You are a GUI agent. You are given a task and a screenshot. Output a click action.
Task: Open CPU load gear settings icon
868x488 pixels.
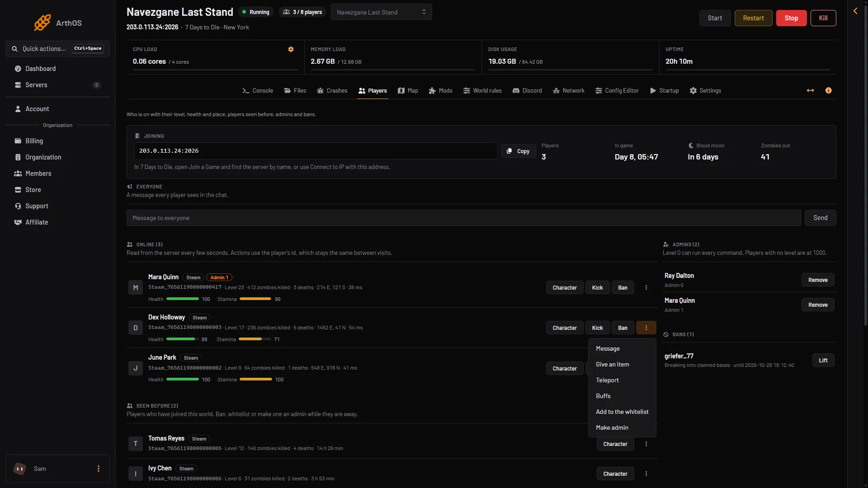tap(291, 49)
